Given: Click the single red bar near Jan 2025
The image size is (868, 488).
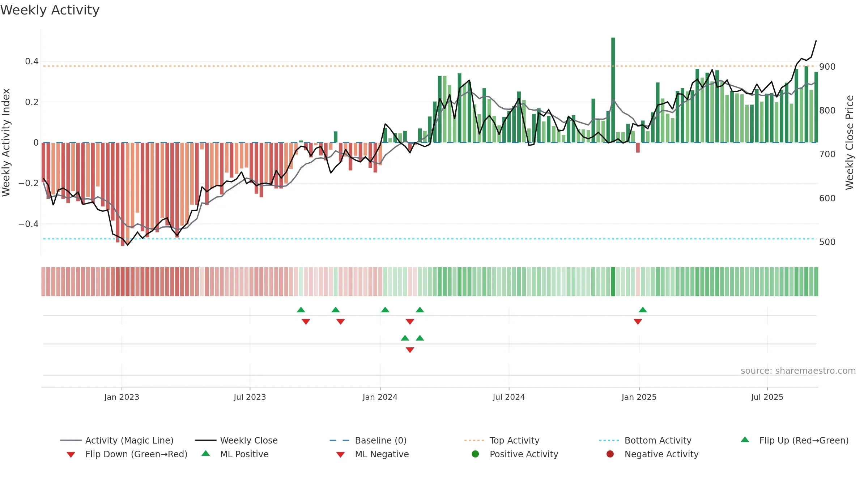Looking at the screenshot, I should click(x=638, y=147).
